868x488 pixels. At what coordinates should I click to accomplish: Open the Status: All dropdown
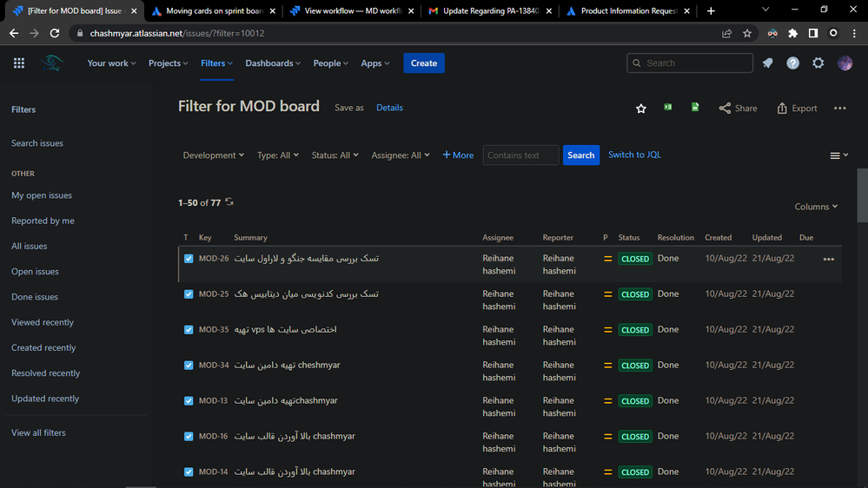pyautogui.click(x=335, y=155)
